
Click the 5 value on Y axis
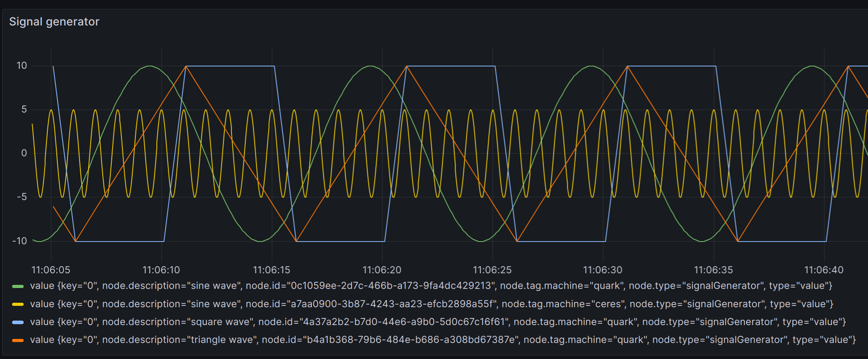click(24, 109)
